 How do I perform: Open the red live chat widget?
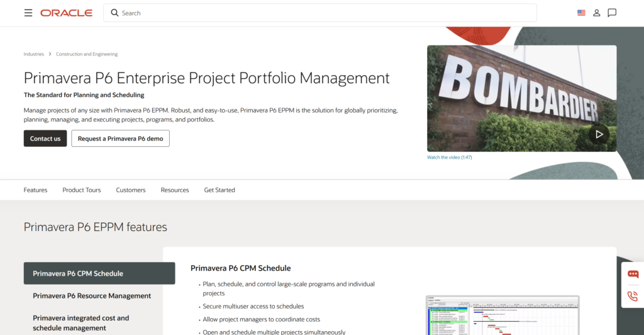pos(633,274)
